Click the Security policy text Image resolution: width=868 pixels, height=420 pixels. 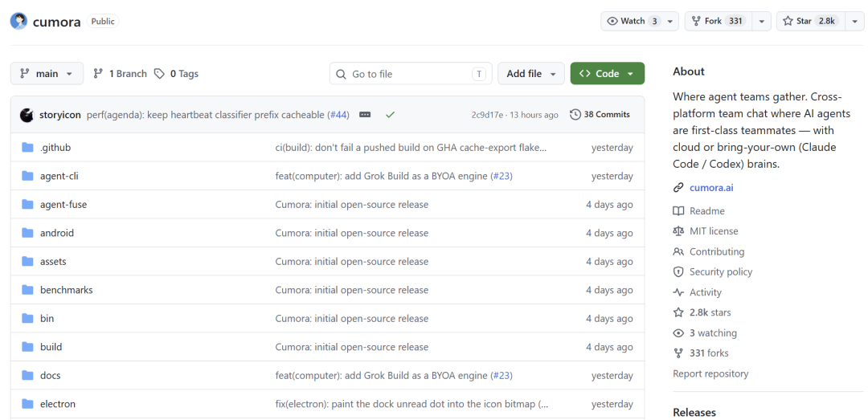click(x=721, y=271)
